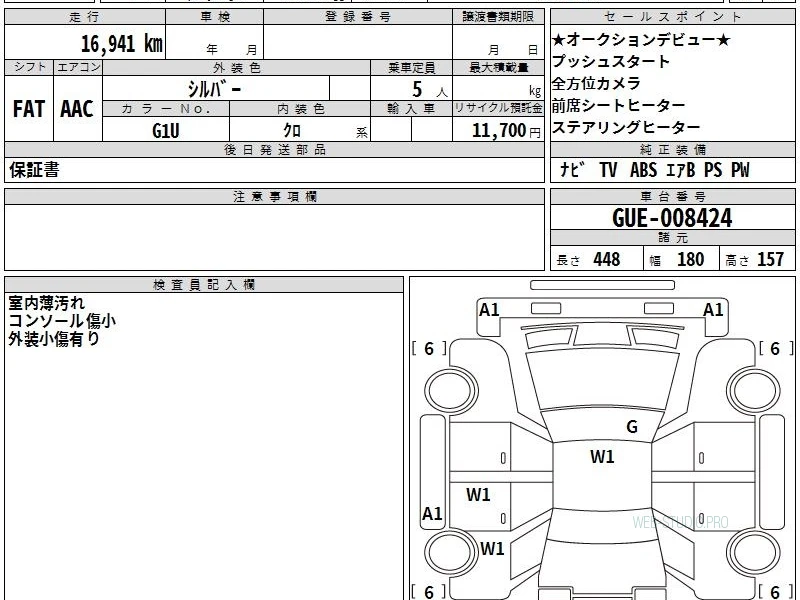The image size is (800, 600).
Task: Click the AAC air conditioner value
Action: pos(77,109)
